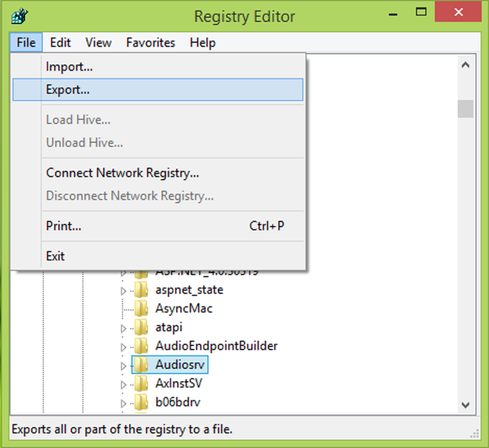Viewport: 489px width, 448px height.
Task: Click the AudioEndpointBuilder folder icon
Action: point(141,346)
